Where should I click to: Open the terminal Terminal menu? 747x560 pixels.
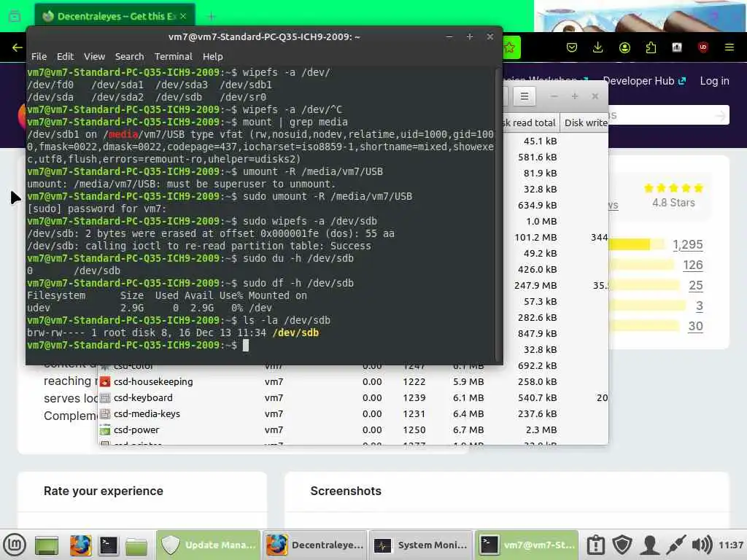click(174, 56)
